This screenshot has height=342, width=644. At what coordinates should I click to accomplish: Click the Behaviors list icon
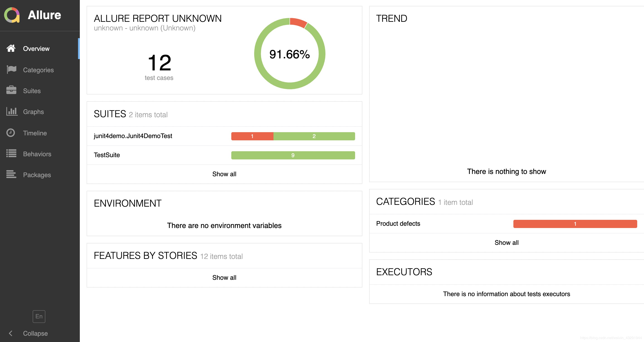[11, 154]
